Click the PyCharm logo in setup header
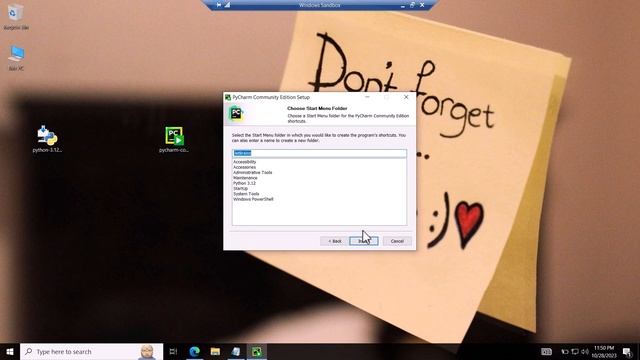This screenshot has height=360, width=640. click(236, 113)
